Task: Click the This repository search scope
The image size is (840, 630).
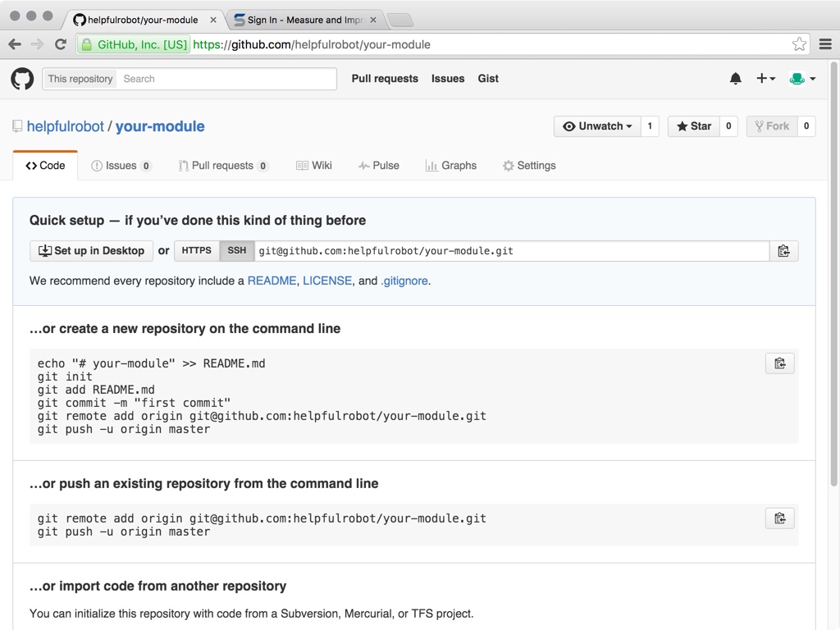Action: pyautogui.click(x=80, y=79)
